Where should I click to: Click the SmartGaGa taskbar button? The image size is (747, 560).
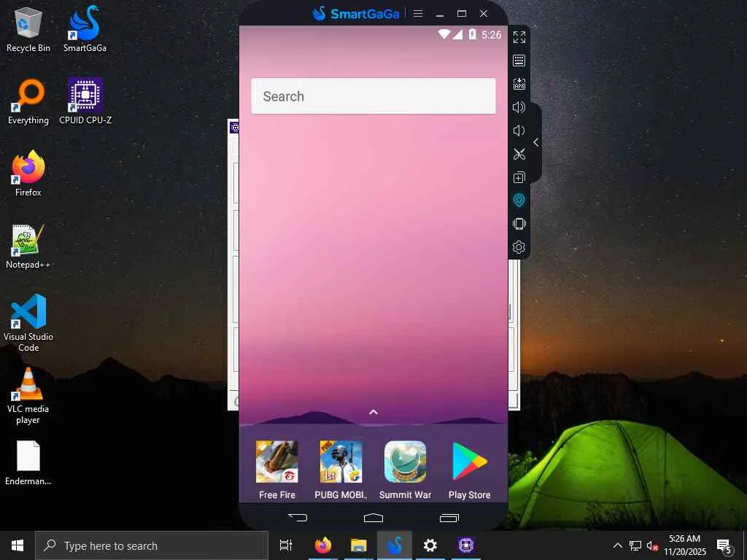point(395,545)
